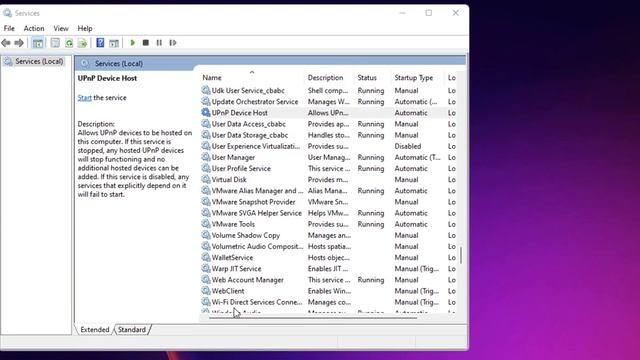Viewport: 640px width, 360px height.
Task: Maximize the Services window
Action: (x=429, y=13)
